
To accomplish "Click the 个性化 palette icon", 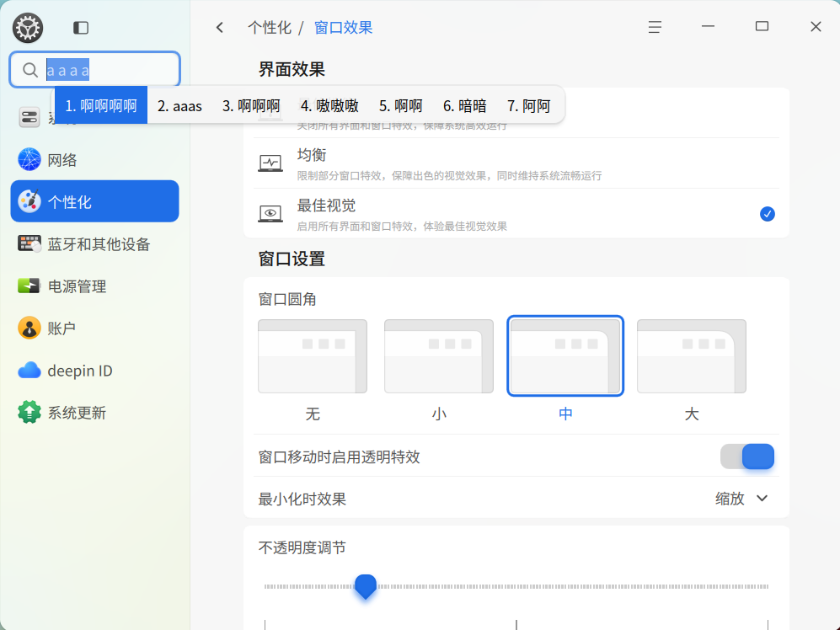I will pyautogui.click(x=29, y=201).
